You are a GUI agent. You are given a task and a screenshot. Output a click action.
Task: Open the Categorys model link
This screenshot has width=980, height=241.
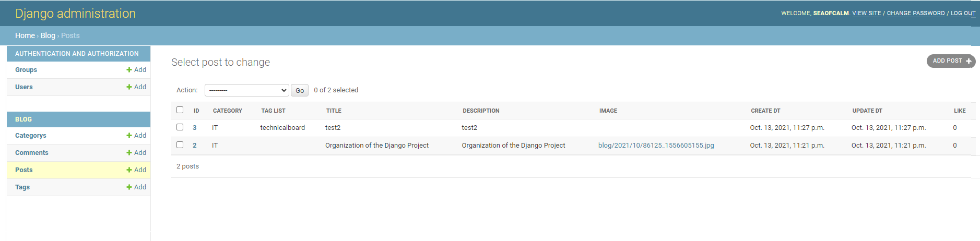click(31, 136)
